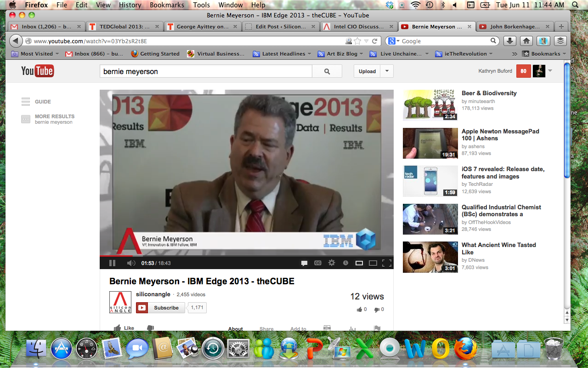Screen dimensions: 588x368
Task: Click the thumbs-up Like button
Action: pos(124,328)
